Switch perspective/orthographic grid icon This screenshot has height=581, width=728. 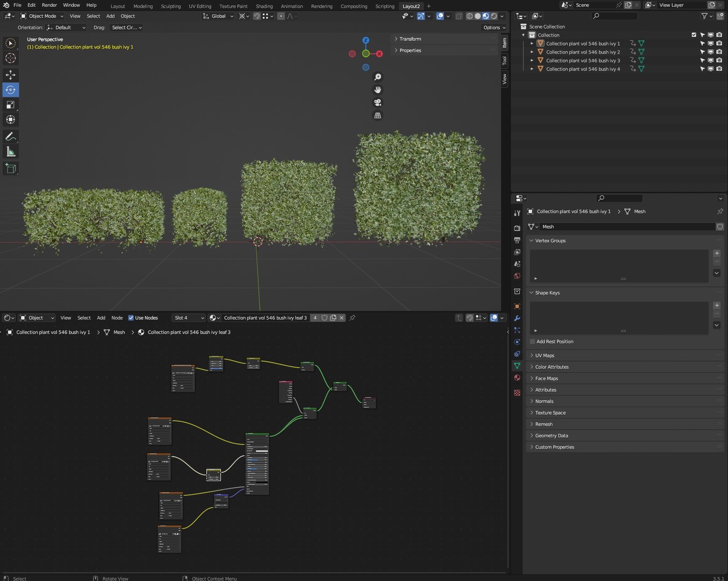(378, 116)
